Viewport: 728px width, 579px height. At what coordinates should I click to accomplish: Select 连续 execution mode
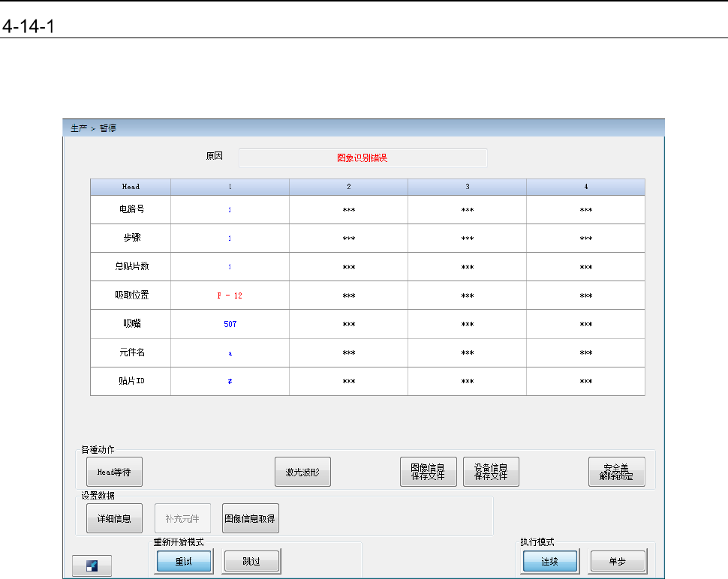click(550, 561)
